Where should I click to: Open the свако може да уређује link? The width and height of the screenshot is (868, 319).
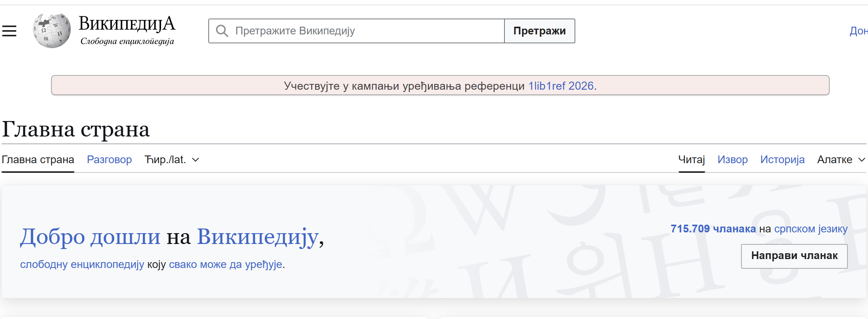[x=225, y=264]
